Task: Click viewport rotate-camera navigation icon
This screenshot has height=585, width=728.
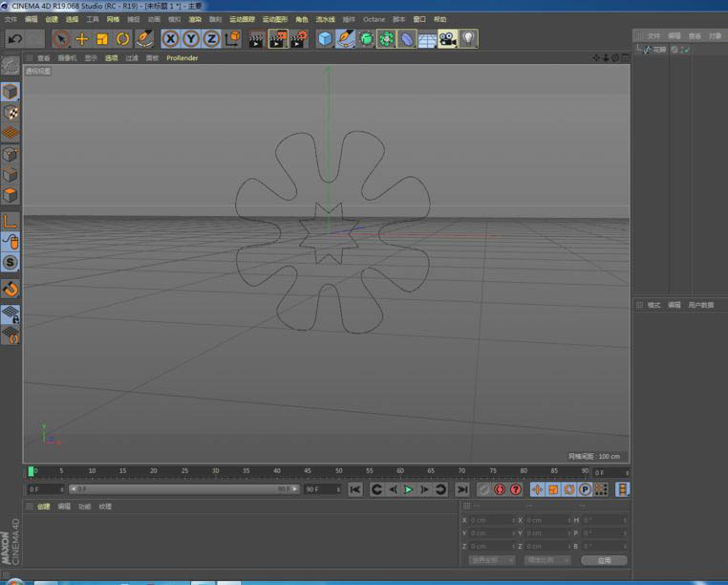Action: (x=615, y=58)
